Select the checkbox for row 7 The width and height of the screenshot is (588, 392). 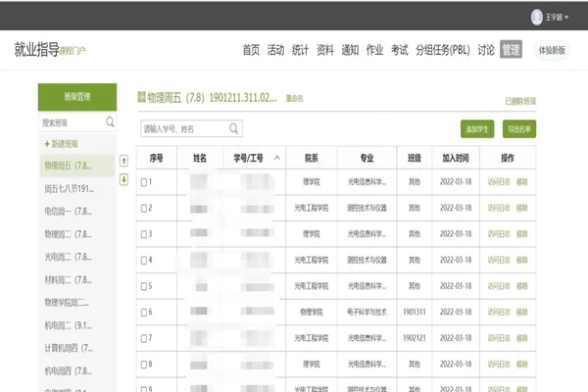145,338
